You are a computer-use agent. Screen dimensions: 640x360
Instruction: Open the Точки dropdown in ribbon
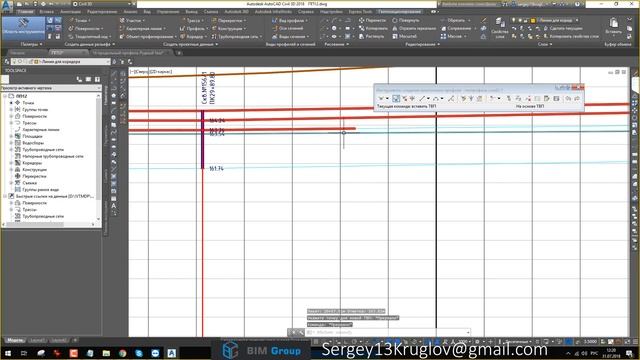[x=80, y=20]
